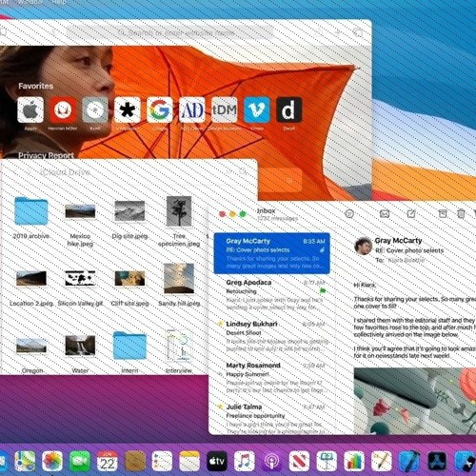Click the Mail filter messages icon

[349, 214]
